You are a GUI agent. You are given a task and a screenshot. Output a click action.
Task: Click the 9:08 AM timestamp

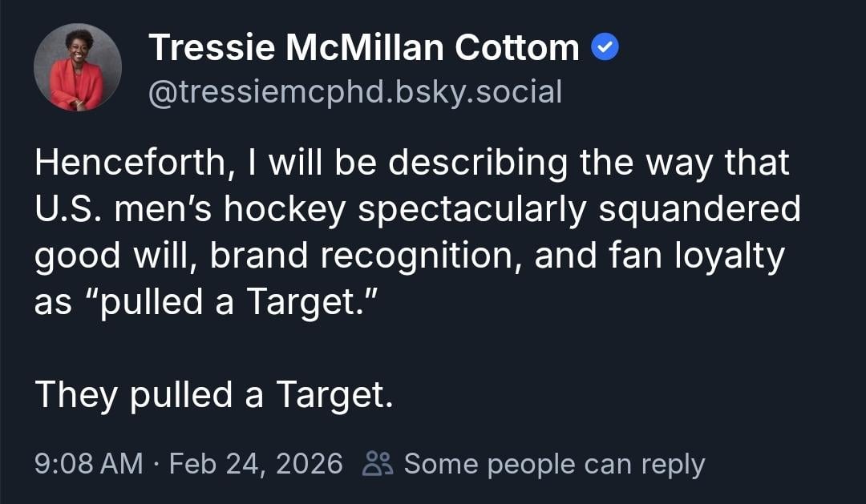(88, 463)
